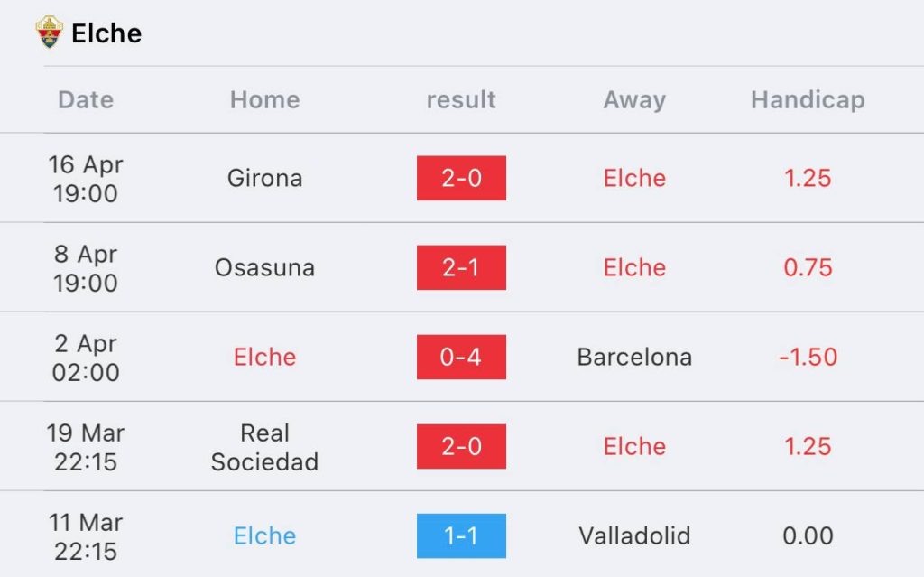Screen dimensions: 924x577
Task: Sort by the Date column header
Action: coord(86,99)
